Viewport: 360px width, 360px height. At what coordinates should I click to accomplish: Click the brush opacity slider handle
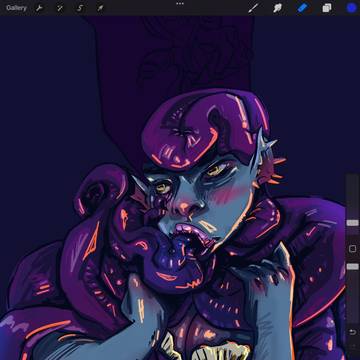coord(352,266)
